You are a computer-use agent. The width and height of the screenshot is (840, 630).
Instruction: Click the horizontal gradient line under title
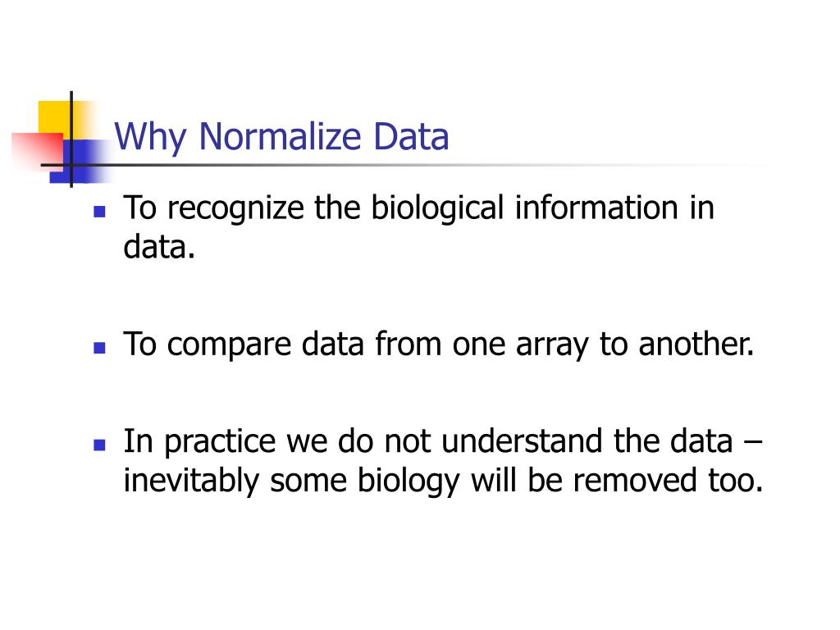pos(407,165)
